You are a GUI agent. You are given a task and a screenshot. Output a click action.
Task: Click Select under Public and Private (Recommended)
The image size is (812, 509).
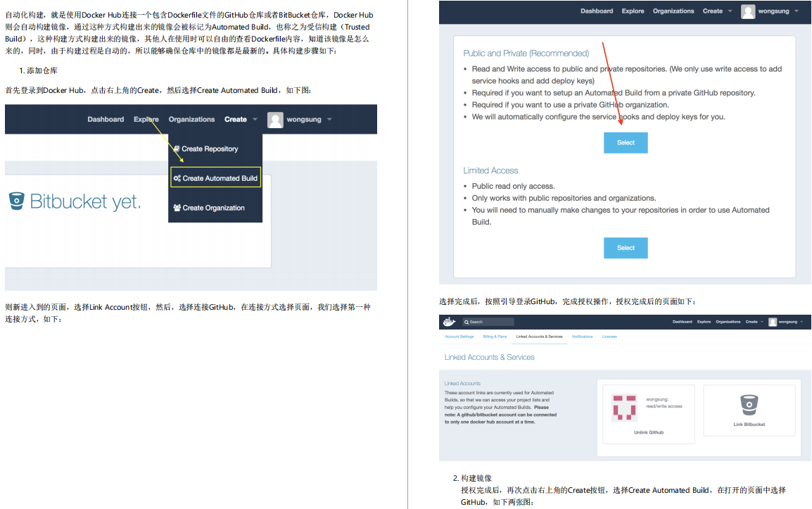coord(626,142)
